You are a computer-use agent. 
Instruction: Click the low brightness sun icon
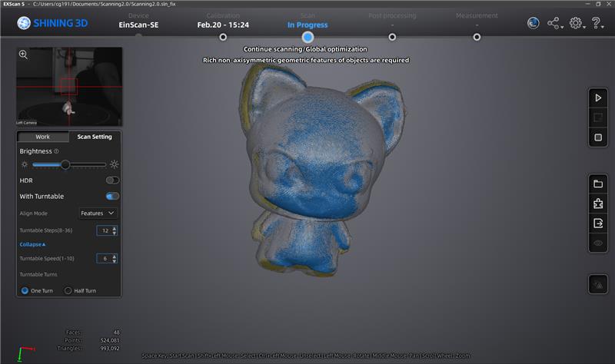pyautogui.click(x=25, y=164)
